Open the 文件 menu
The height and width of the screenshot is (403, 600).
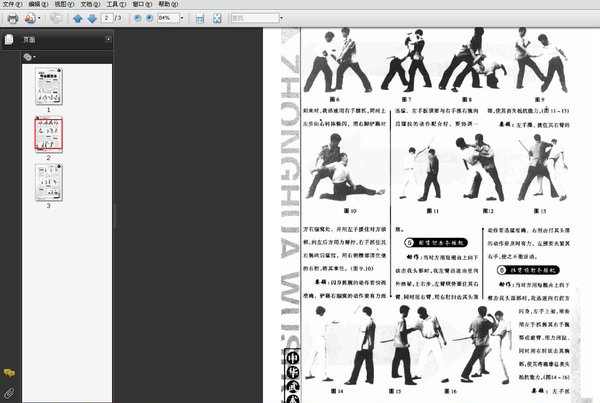pyautogui.click(x=12, y=4)
